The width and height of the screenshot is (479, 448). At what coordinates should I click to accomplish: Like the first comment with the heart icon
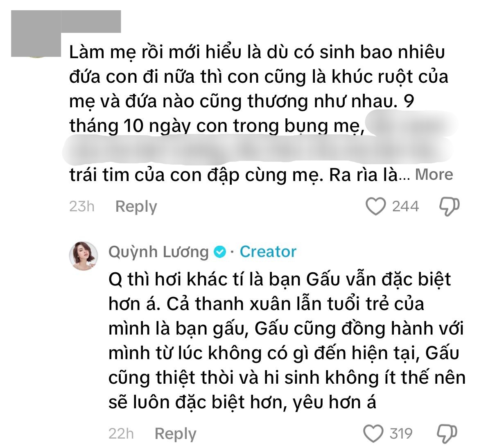coord(375,206)
